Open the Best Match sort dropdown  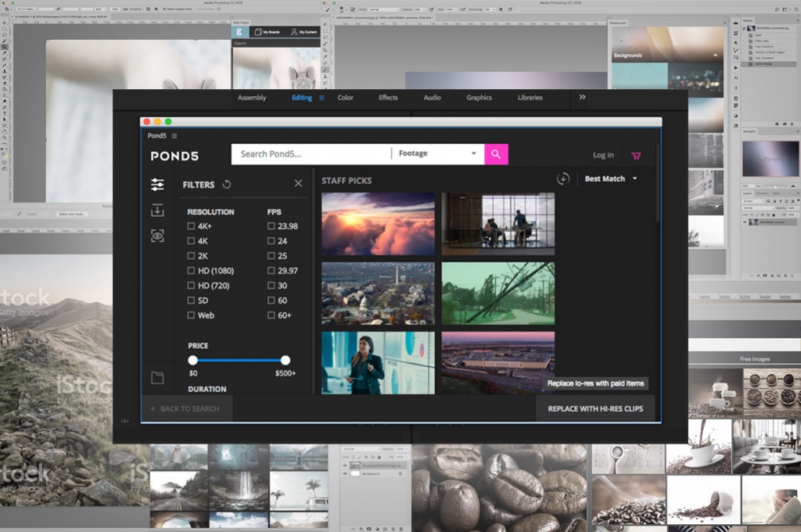tap(611, 179)
